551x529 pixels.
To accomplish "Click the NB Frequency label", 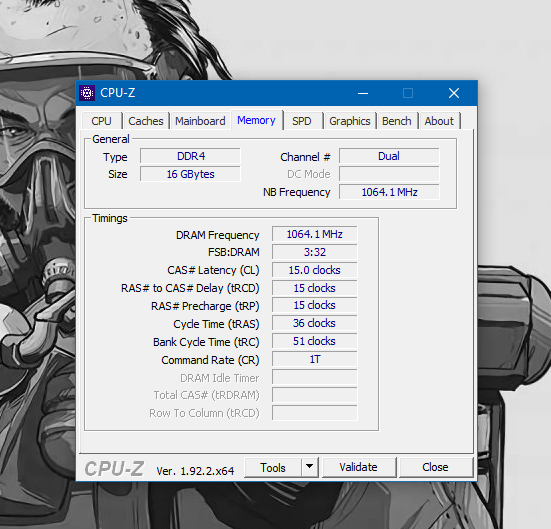I will click(297, 192).
